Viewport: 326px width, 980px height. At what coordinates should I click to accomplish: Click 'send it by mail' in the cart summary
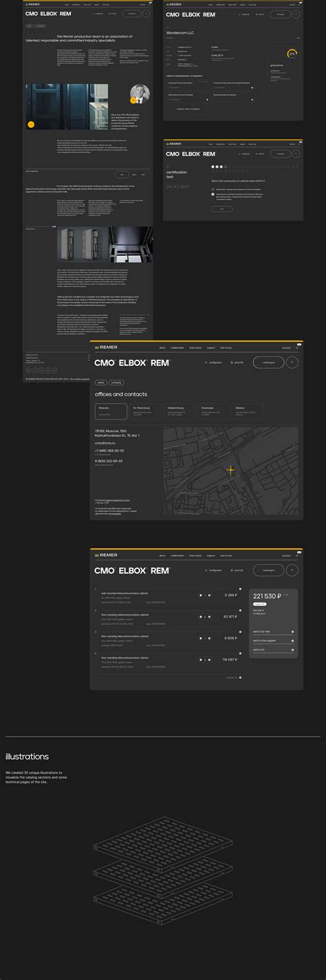click(x=274, y=631)
